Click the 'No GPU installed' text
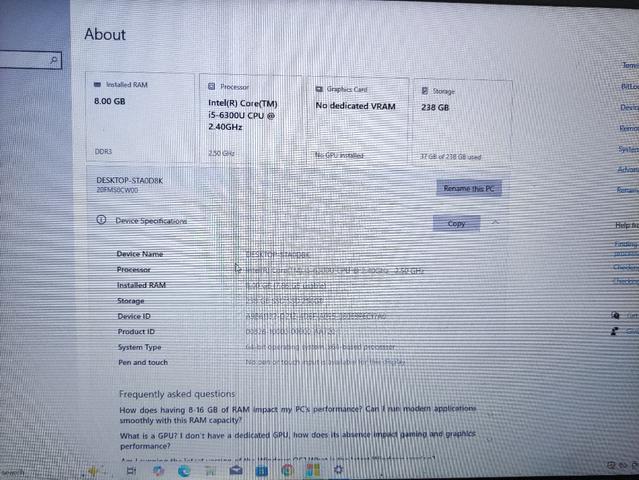 [339, 155]
